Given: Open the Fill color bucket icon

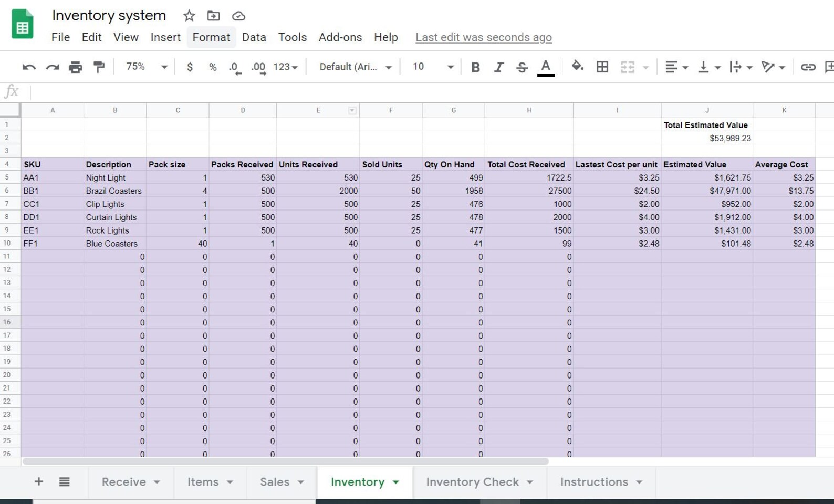Looking at the screenshot, I should 577,66.
